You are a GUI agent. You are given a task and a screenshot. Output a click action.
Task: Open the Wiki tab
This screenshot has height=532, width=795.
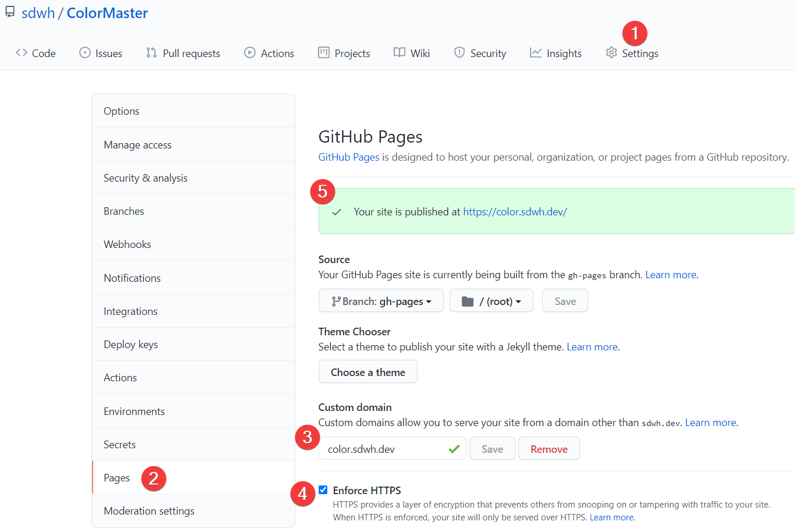[x=412, y=53]
